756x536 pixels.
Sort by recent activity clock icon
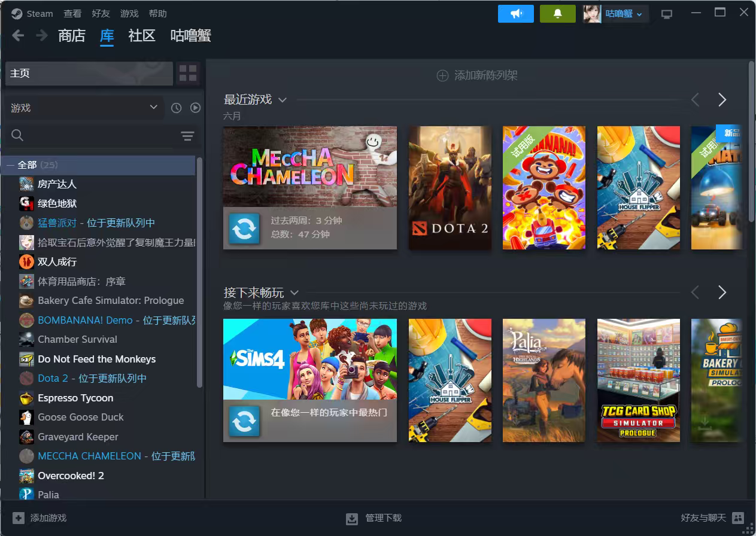pyautogui.click(x=176, y=108)
